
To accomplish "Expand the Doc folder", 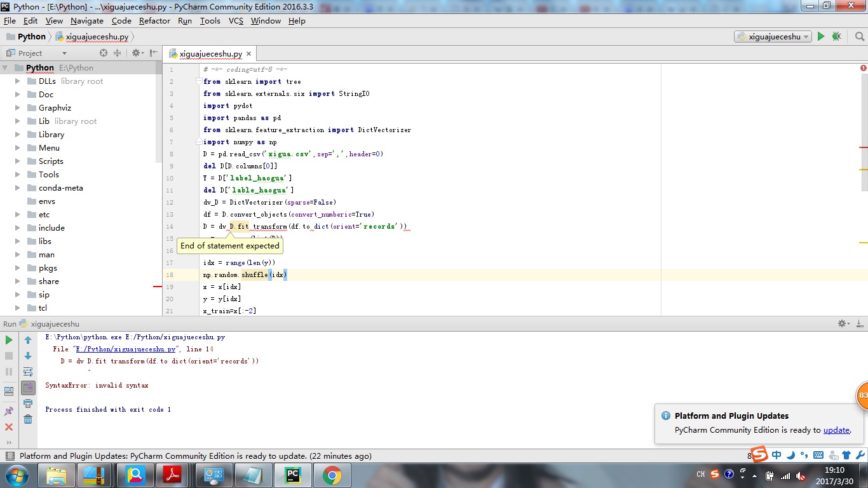I will point(18,95).
